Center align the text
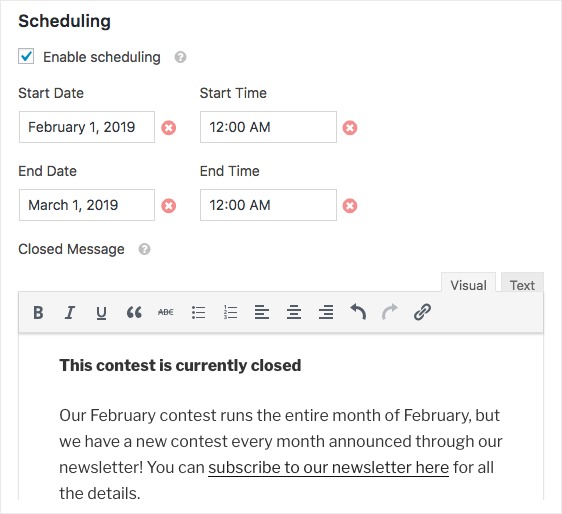Screen dimensions: 562x514 tap(294, 312)
